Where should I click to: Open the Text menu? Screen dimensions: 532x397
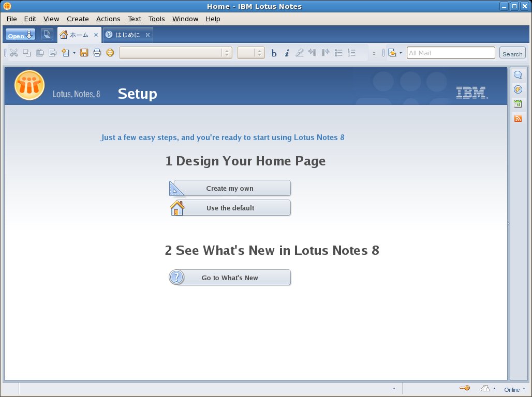point(135,19)
